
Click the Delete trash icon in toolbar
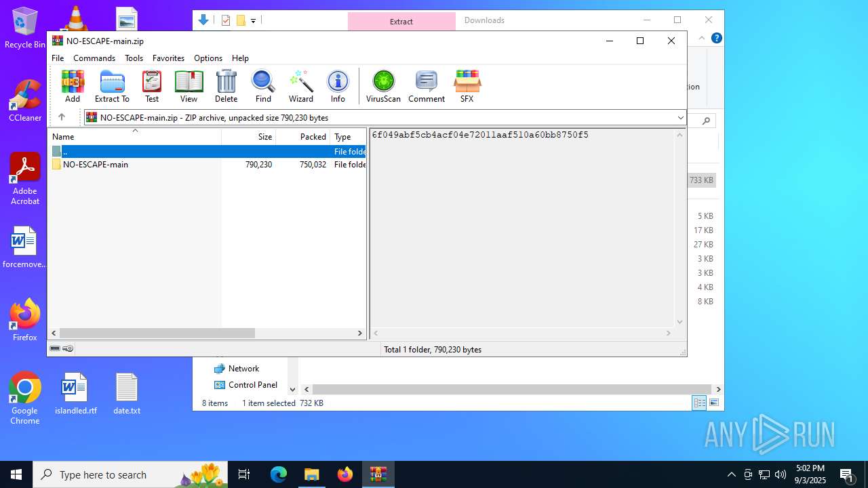click(226, 86)
